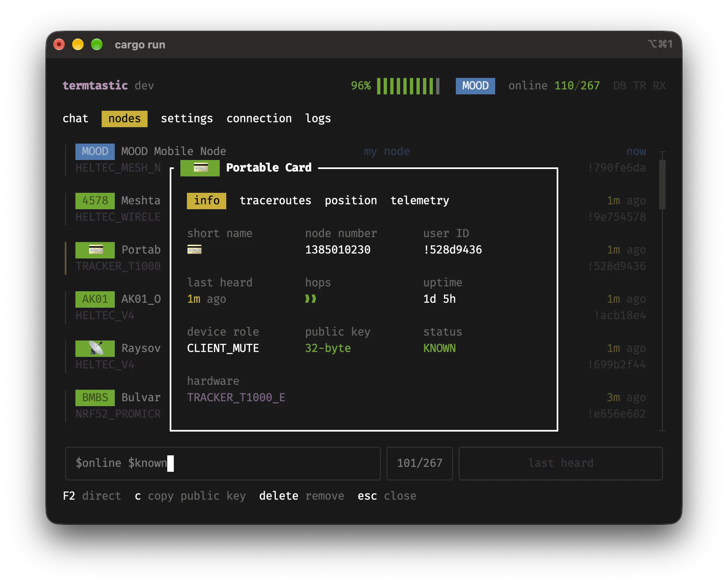Focus the $online $known filter input

pyautogui.click(x=223, y=463)
